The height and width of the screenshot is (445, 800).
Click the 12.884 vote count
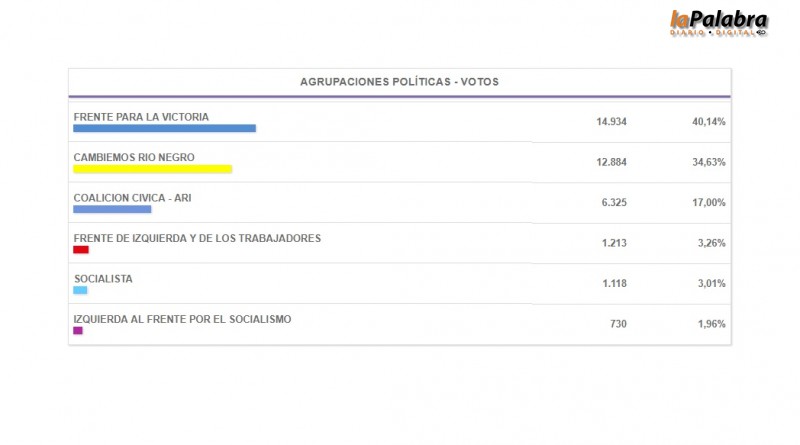[x=610, y=162]
